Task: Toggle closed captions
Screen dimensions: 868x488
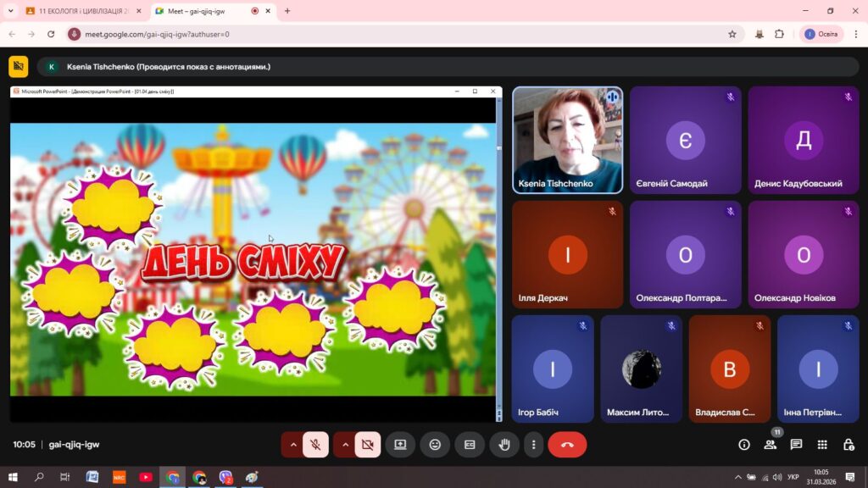Action: pyautogui.click(x=470, y=445)
